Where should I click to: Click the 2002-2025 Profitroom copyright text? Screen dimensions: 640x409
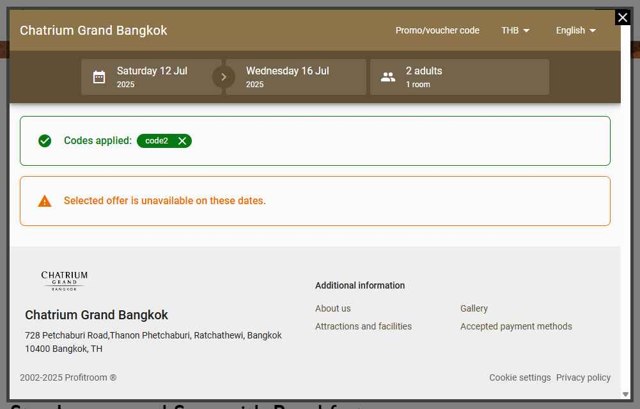click(68, 378)
